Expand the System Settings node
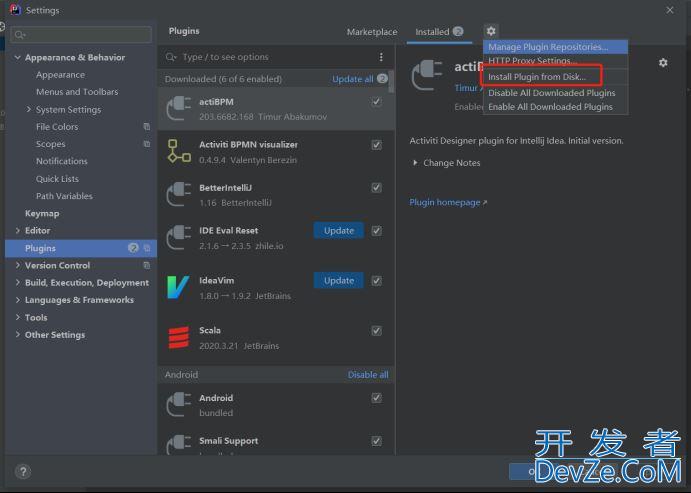Screen dimensions: 691x493 (29, 109)
